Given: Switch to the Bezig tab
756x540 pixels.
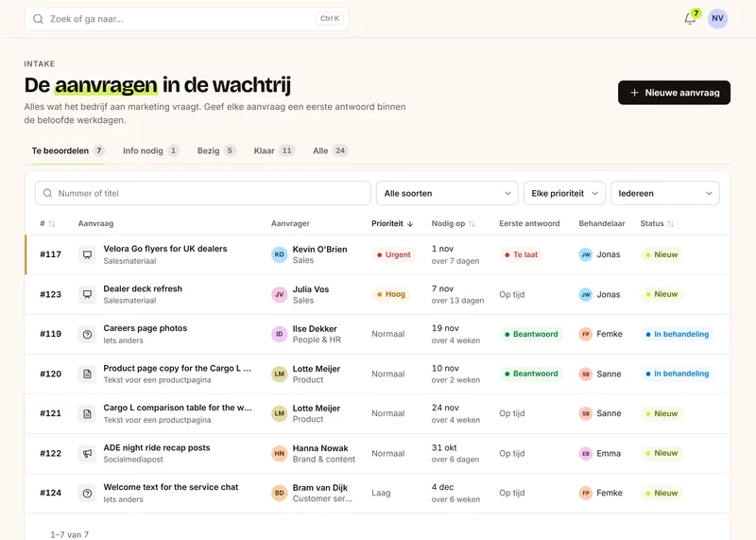Looking at the screenshot, I should coord(216,150).
